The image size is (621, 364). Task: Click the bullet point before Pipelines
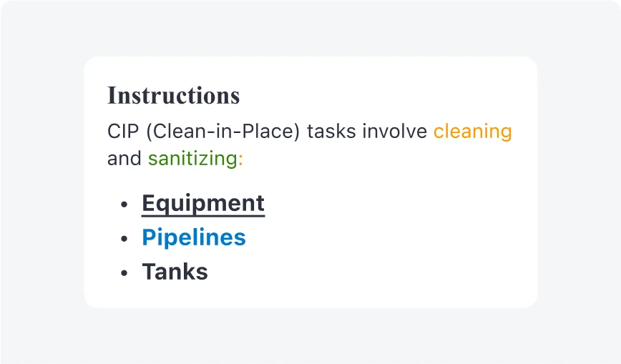point(124,238)
